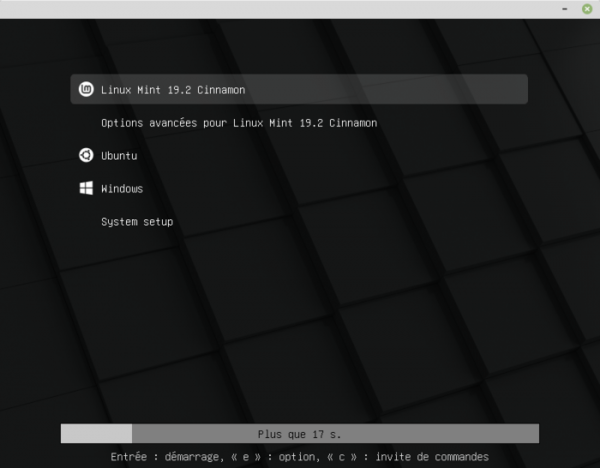Image resolution: width=600 pixels, height=468 pixels.
Task: Pick the Windows boot entry label
Action: pos(122,188)
